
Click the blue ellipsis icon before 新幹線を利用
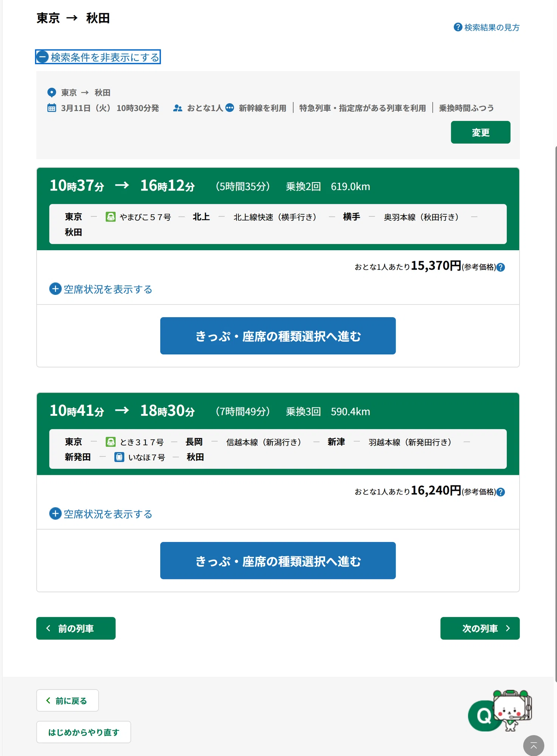tap(230, 108)
